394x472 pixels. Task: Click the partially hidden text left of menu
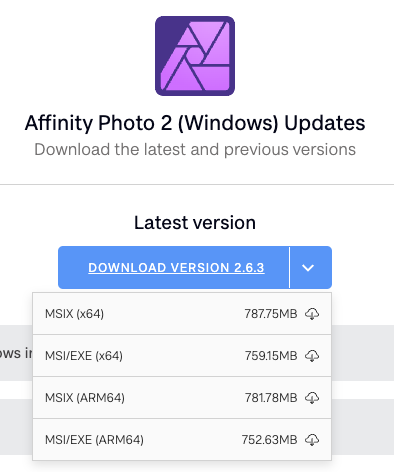[x=16, y=353]
